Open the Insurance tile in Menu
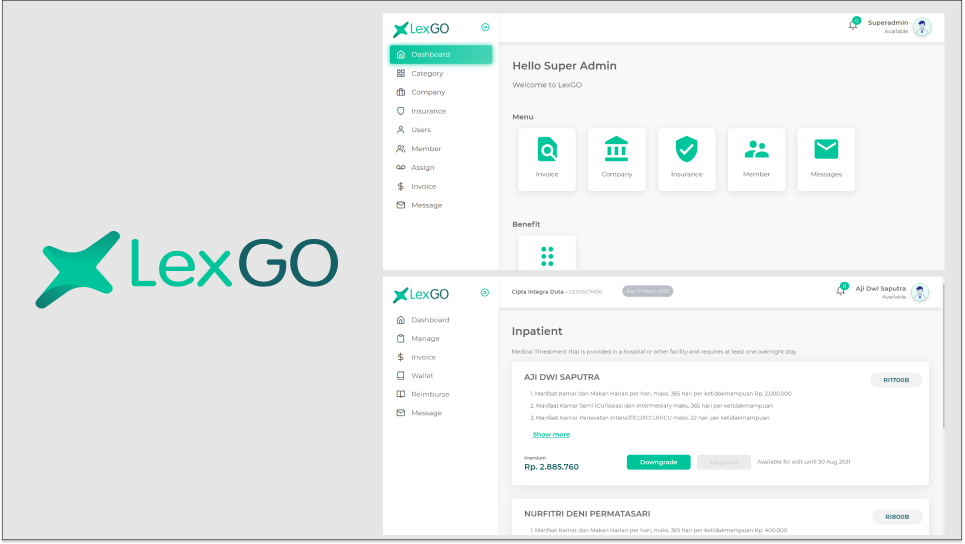Image resolution: width=965 pixels, height=544 pixels. pos(686,159)
